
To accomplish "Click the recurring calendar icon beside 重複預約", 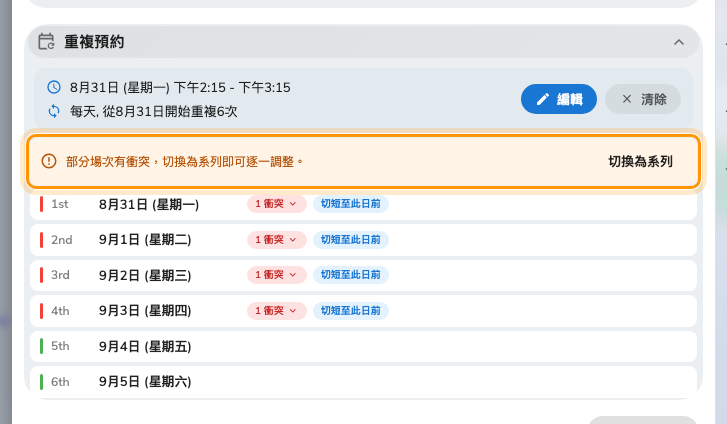I will (x=46, y=41).
